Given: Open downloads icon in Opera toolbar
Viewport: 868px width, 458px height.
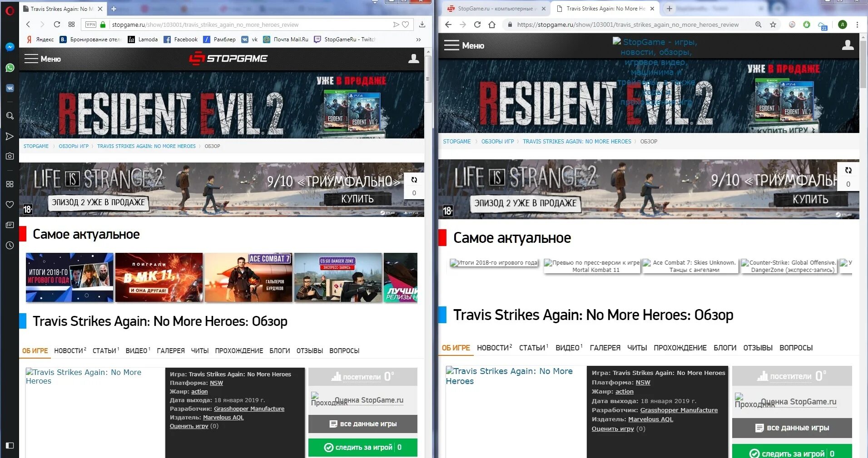Looking at the screenshot, I should click(x=422, y=25).
